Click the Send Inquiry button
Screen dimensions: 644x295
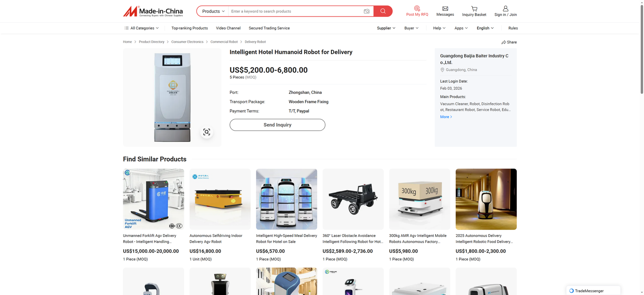coord(277,125)
